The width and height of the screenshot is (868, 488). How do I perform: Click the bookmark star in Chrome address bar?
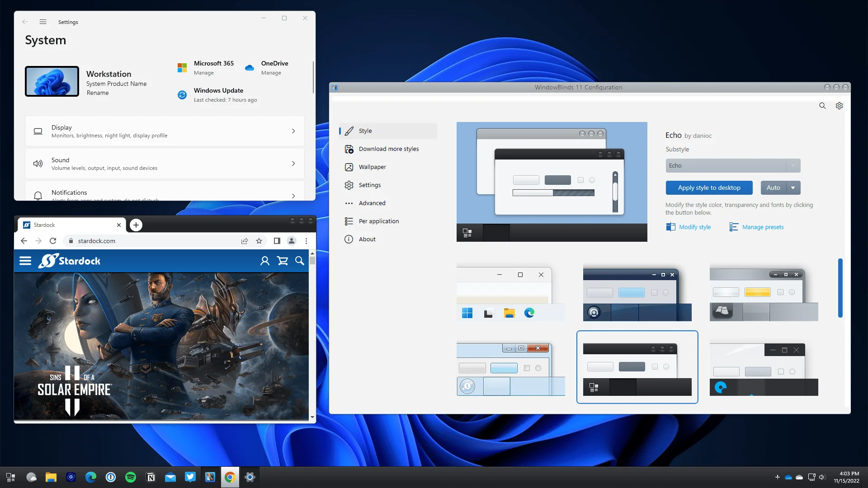pos(259,241)
